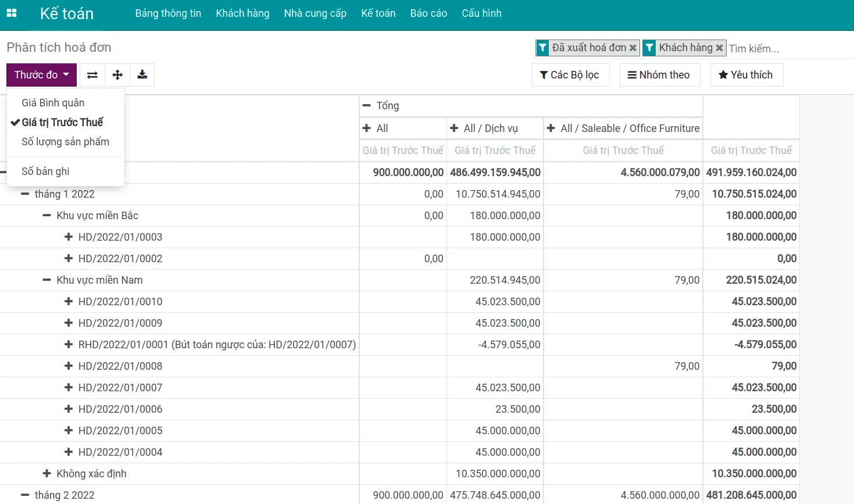Click cell -4.579.055,00 under Dịch vụ
Viewport: 854px width, 504px height.
click(x=495, y=345)
